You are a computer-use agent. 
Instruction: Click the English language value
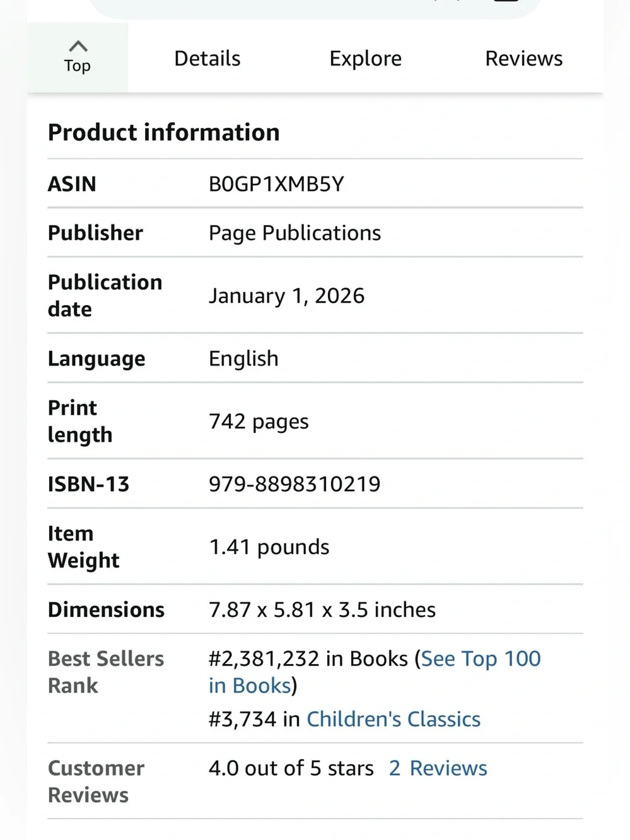243,359
